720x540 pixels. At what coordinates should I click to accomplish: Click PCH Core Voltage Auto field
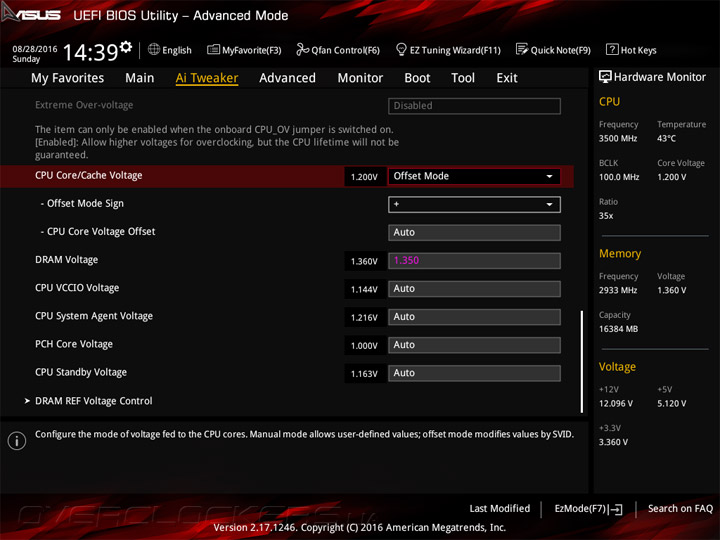[474, 345]
